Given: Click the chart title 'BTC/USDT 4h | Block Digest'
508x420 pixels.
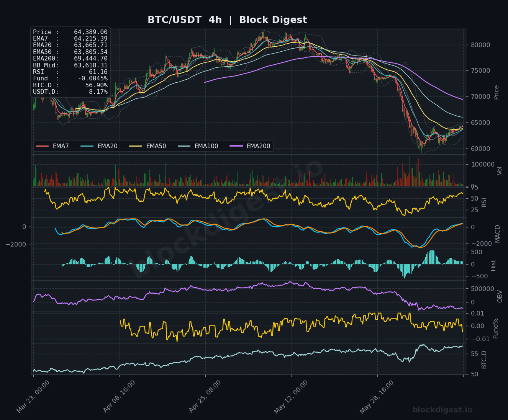Looking at the screenshot, I should point(227,20).
